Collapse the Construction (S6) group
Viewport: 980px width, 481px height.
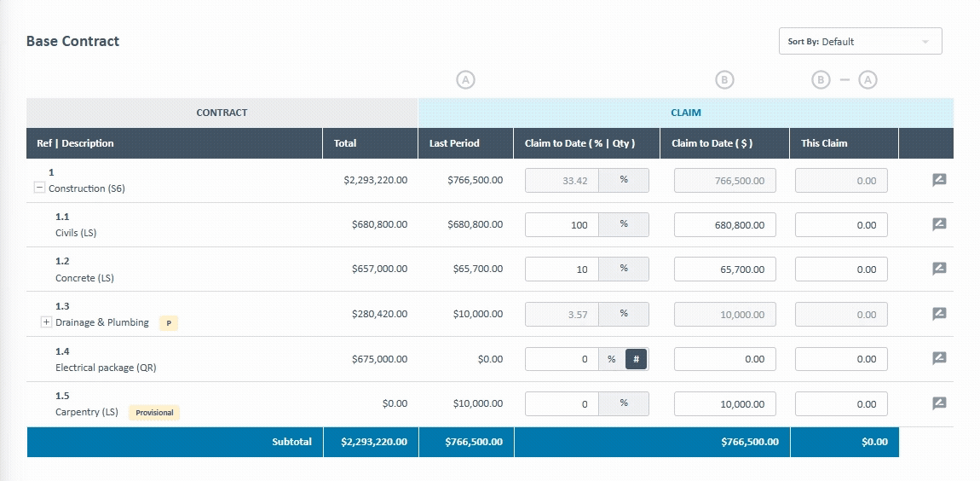[39, 188]
